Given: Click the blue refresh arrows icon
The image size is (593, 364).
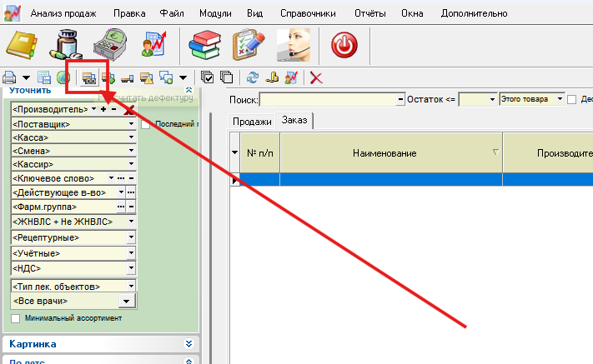Looking at the screenshot, I should [252, 77].
